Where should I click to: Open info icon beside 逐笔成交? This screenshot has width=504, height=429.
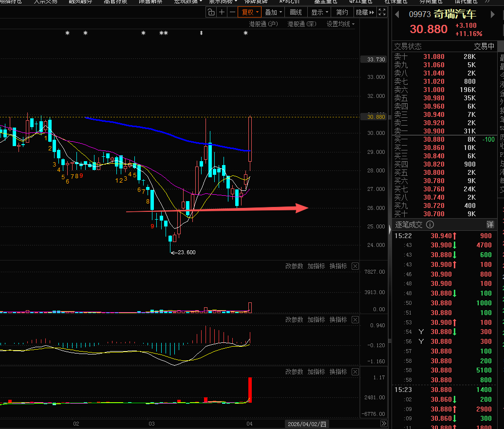(x=430, y=224)
